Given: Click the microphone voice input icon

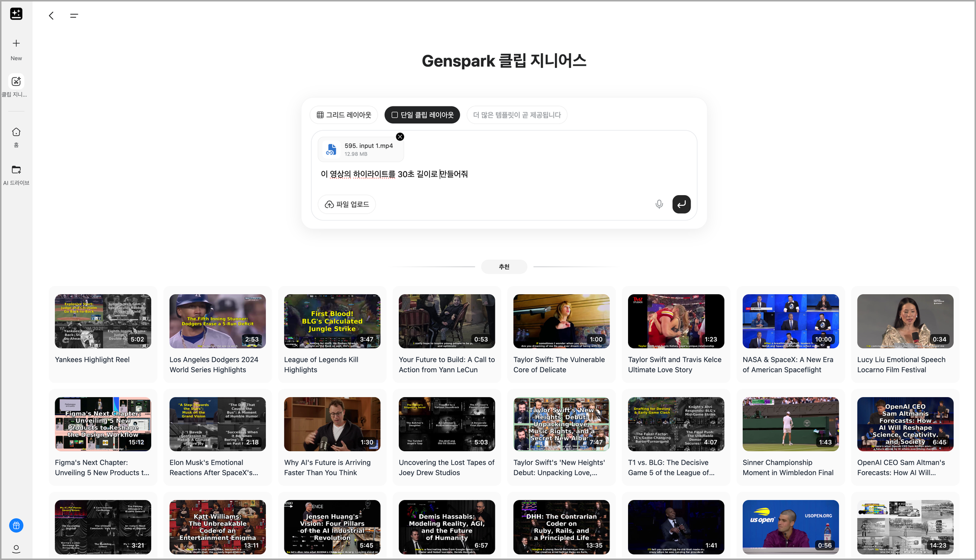Looking at the screenshot, I should point(659,204).
